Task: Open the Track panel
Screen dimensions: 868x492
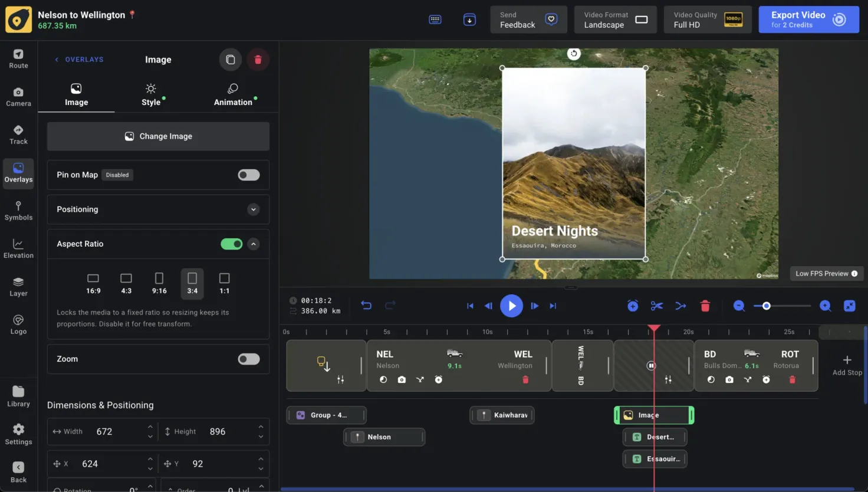Action: 18,135
